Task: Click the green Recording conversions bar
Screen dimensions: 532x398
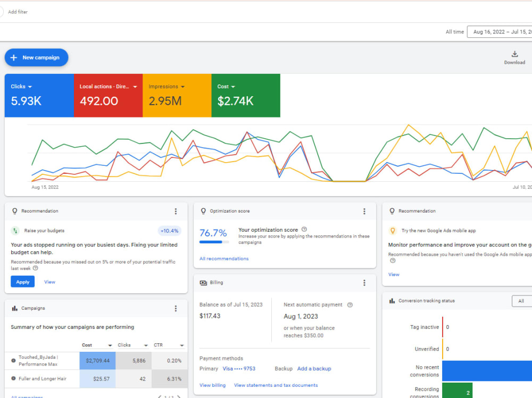Action: coord(458,391)
